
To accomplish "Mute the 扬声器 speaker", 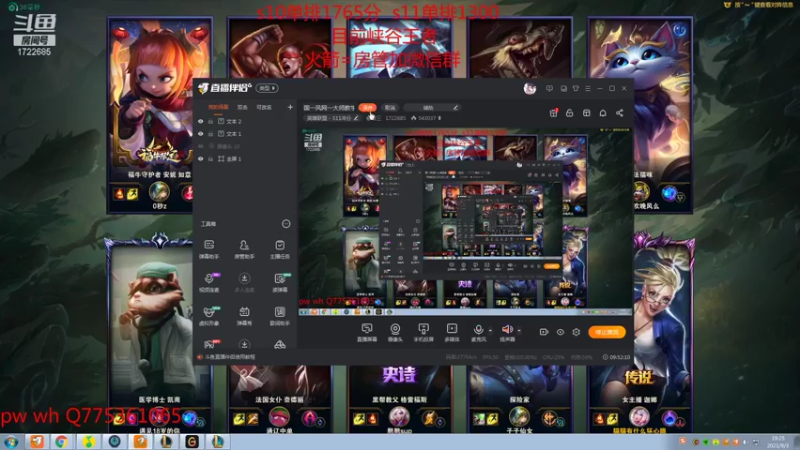I will pyautogui.click(x=507, y=332).
